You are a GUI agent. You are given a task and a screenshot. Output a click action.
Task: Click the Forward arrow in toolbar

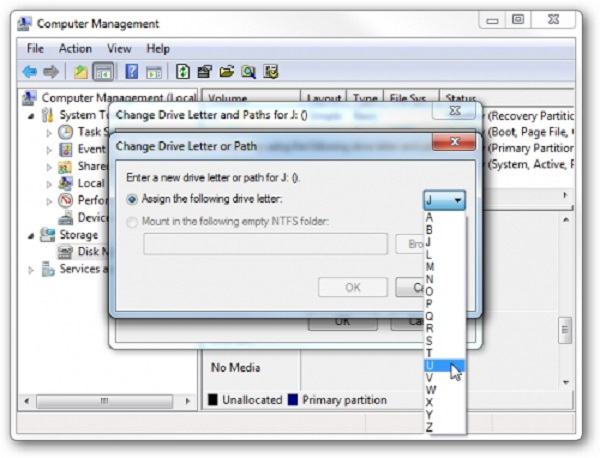(x=50, y=71)
